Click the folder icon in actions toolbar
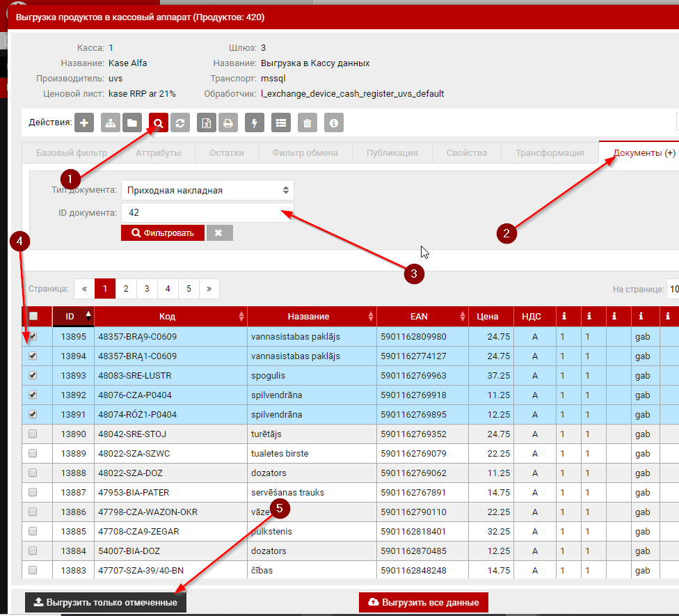679x616 pixels. [131, 123]
